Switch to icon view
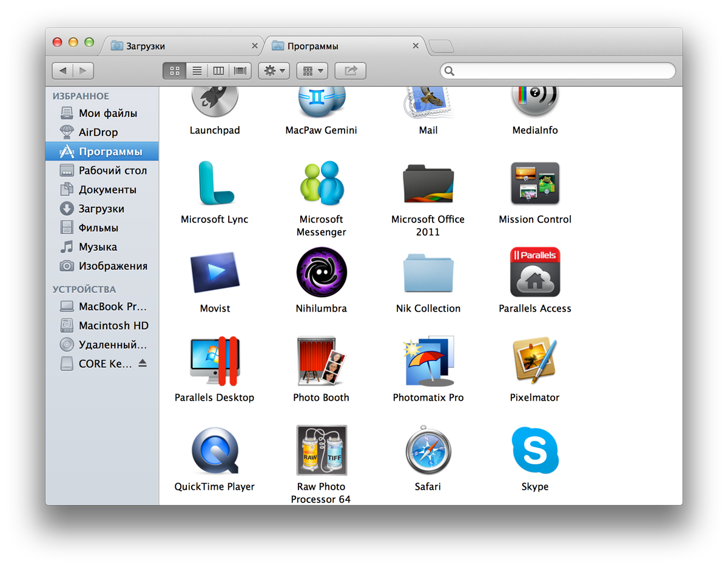This screenshot has width=728, height=568. (x=174, y=71)
